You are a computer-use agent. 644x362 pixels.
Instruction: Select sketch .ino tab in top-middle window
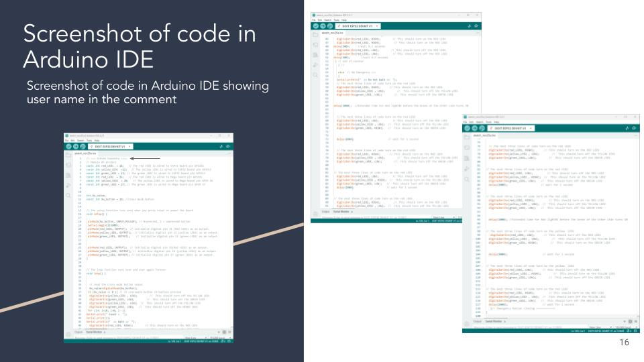(x=333, y=32)
